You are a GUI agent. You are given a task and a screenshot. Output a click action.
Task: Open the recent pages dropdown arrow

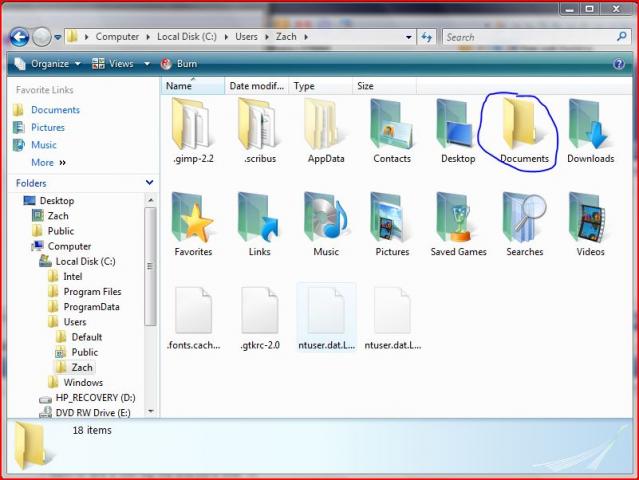tap(57, 37)
